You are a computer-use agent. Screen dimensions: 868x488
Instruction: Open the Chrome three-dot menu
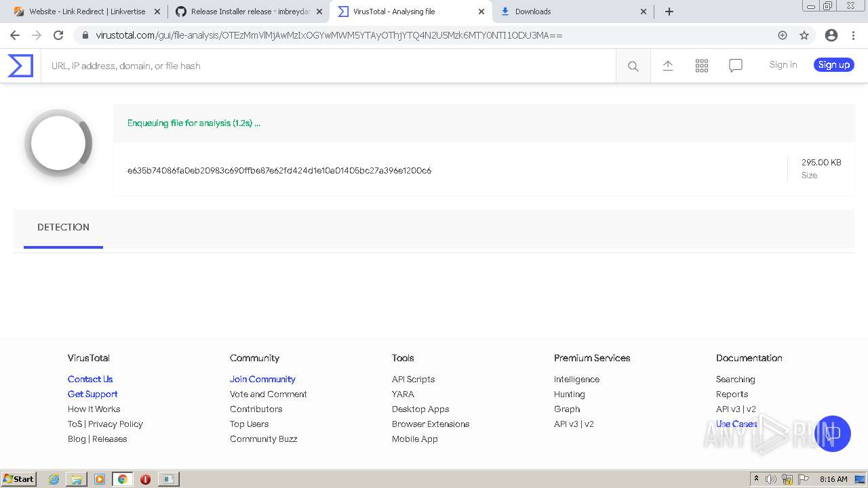[854, 35]
